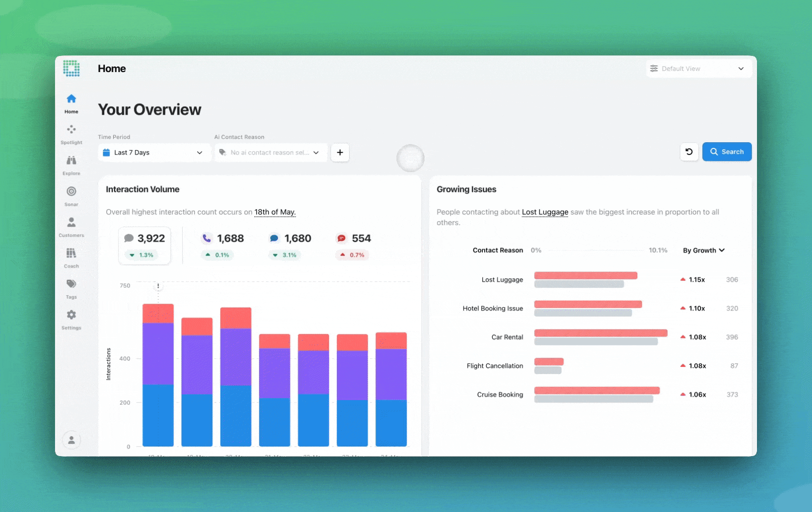
Task: Click the Lost Luggage red bar
Action: (586, 275)
